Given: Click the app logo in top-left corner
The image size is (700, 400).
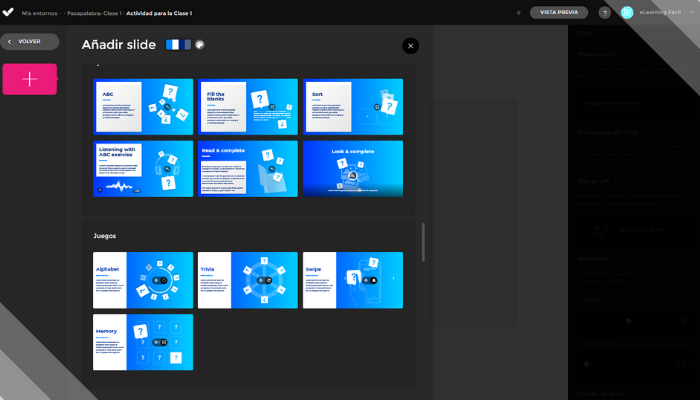Looking at the screenshot, I should click(8, 12).
